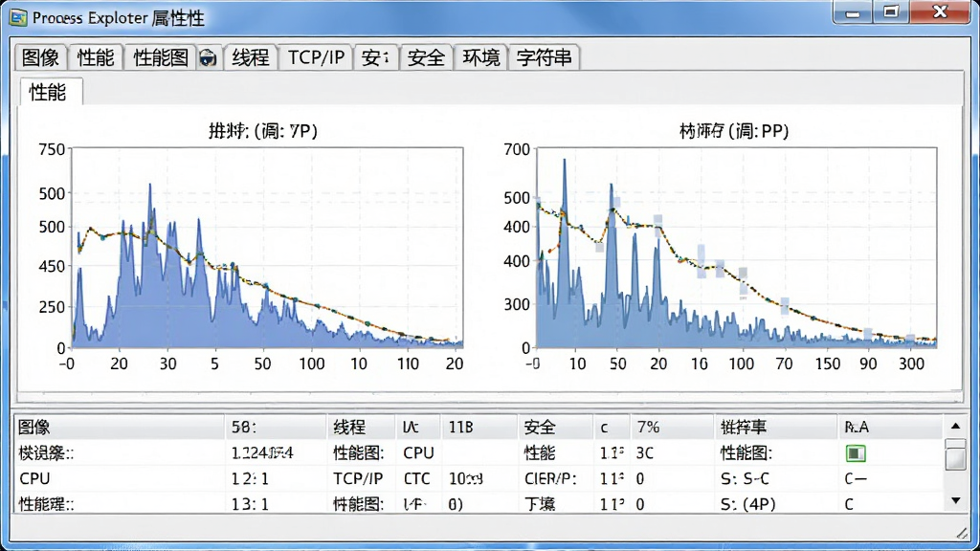The image size is (980, 551).
Task: Click the small icon tab beside 性能图
Action: 208,57
